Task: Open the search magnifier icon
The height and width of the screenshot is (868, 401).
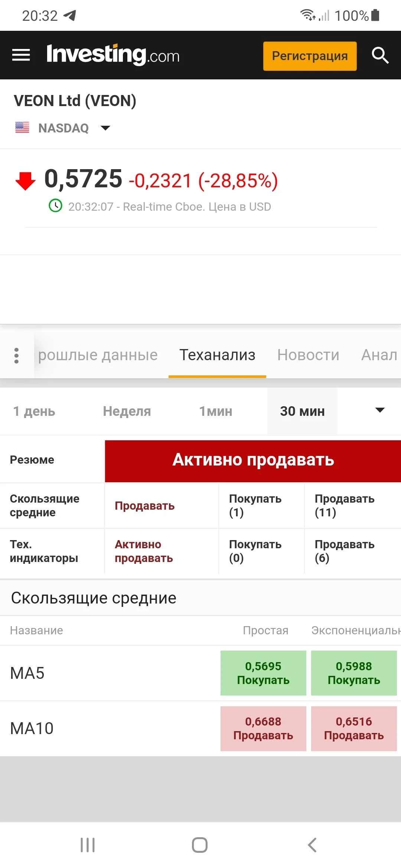Action: point(380,56)
